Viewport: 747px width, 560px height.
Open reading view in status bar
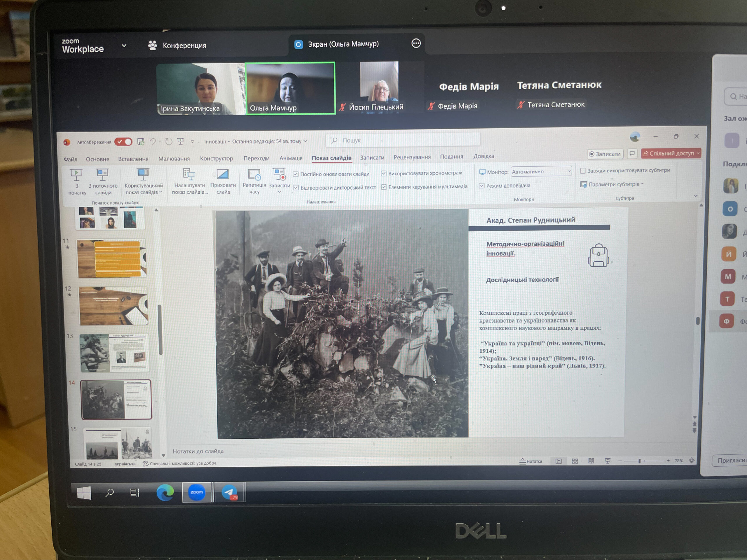point(591,461)
